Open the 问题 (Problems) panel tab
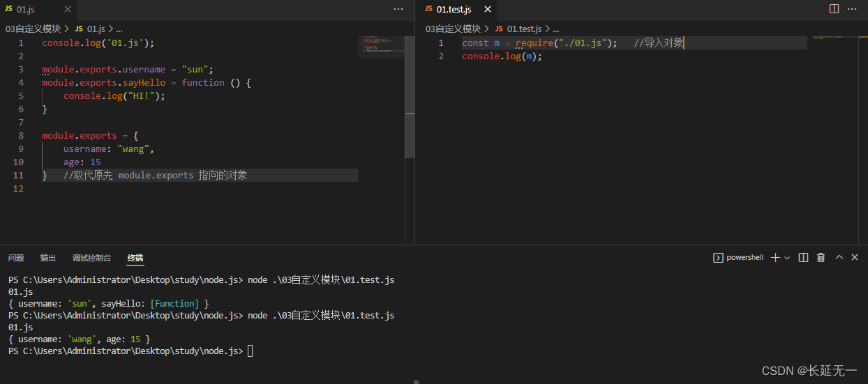 (16, 258)
